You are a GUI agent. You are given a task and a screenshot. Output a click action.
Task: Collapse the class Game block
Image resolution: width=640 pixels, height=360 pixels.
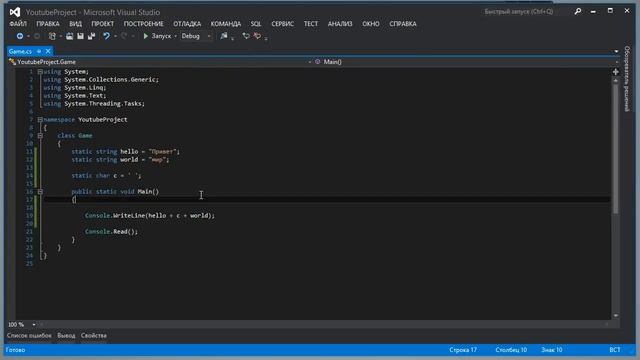[x=40, y=136]
